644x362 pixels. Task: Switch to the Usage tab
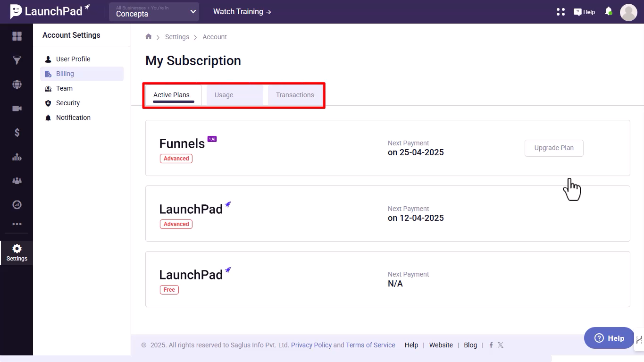[235, 95]
